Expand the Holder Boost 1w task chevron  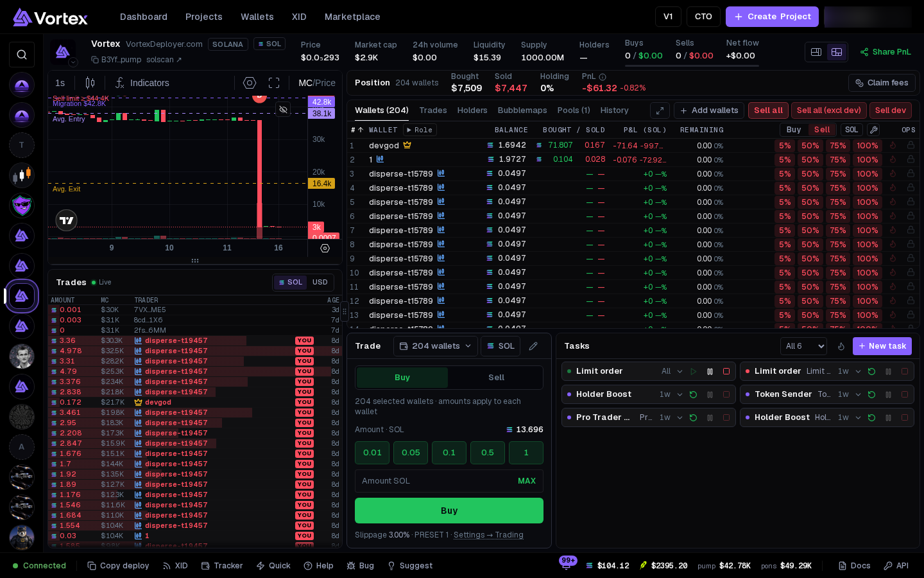point(680,394)
